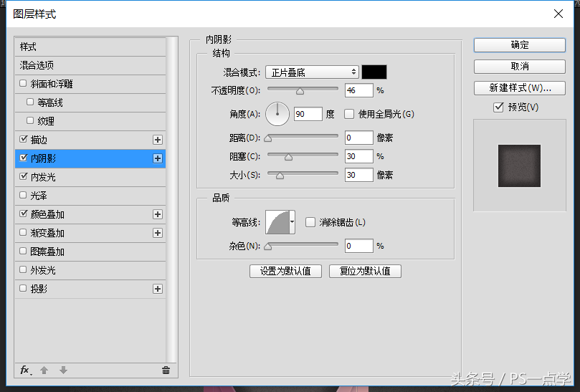Screen dimensions: 580x392
Task: Enable the 图案叠加 checkbox
Action: pos(23,251)
